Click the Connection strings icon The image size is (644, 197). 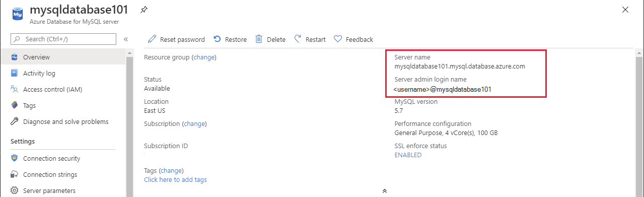click(15, 174)
